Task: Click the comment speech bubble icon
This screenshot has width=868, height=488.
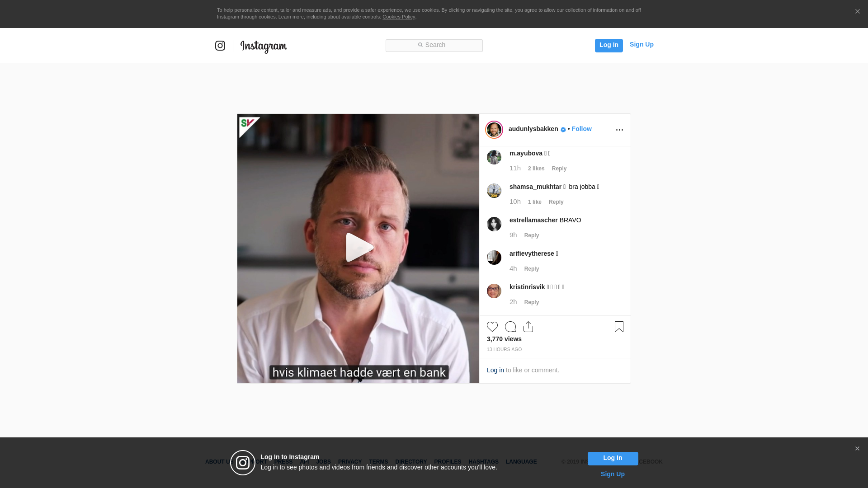Action: pos(510,327)
